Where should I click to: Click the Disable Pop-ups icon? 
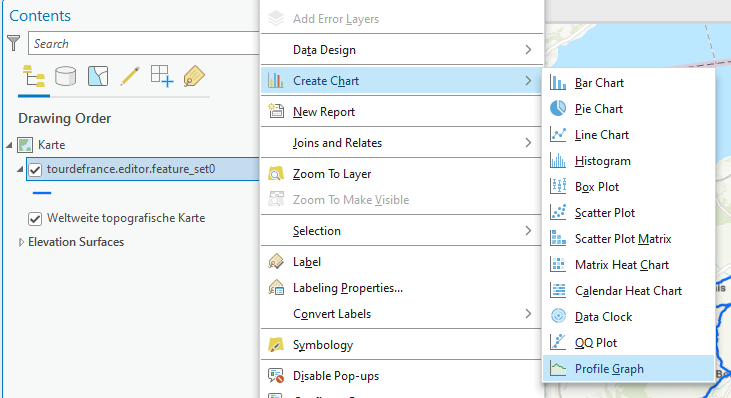(x=276, y=376)
